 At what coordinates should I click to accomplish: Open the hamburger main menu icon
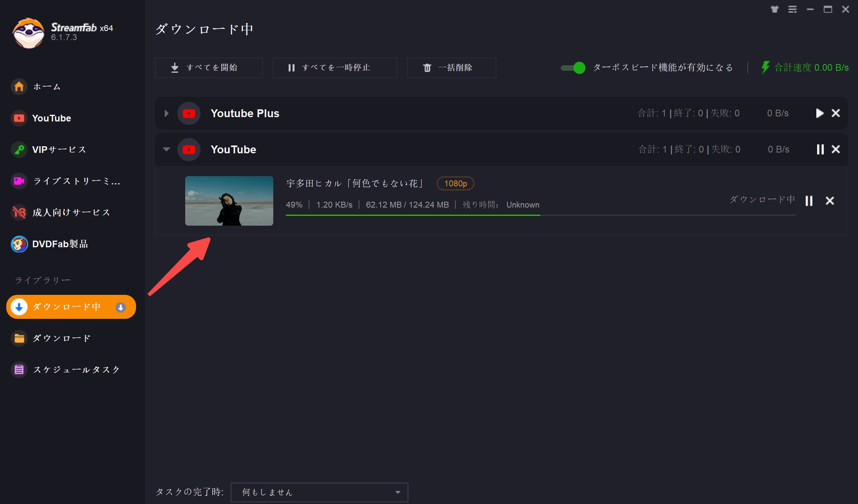click(x=792, y=9)
